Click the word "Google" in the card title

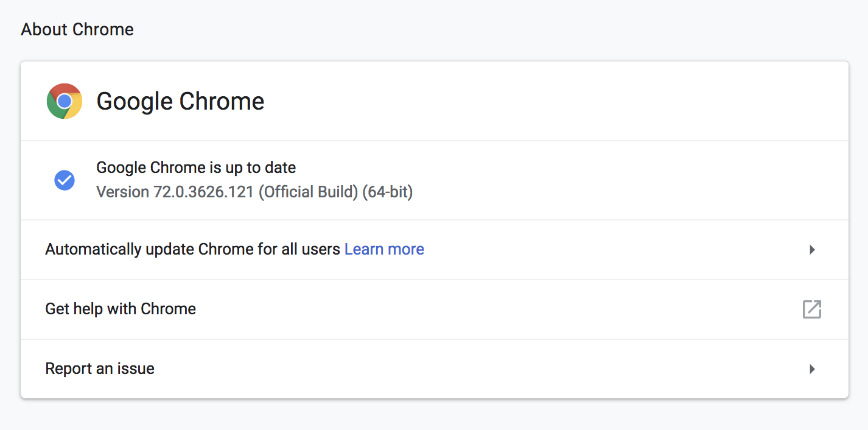[134, 101]
